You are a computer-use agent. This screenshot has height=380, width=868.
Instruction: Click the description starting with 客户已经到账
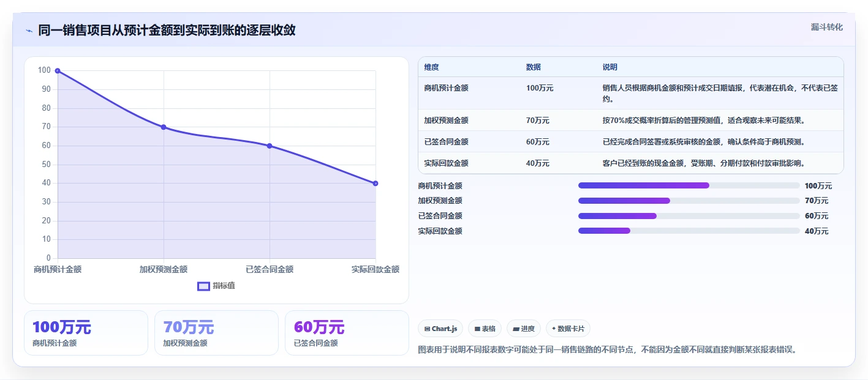703,163
